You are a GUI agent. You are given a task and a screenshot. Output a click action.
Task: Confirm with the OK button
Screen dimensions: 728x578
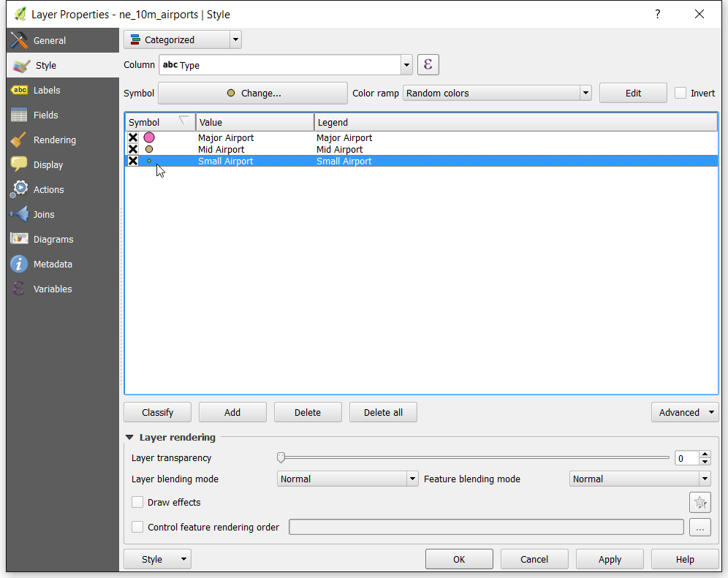[x=459, y=559]
